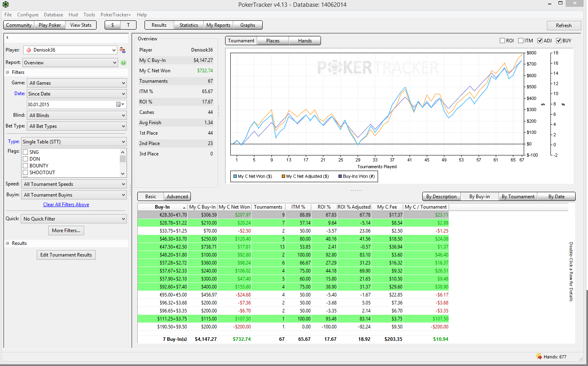Collapse the Results section

pyautogui.click(x=8, y=243)
